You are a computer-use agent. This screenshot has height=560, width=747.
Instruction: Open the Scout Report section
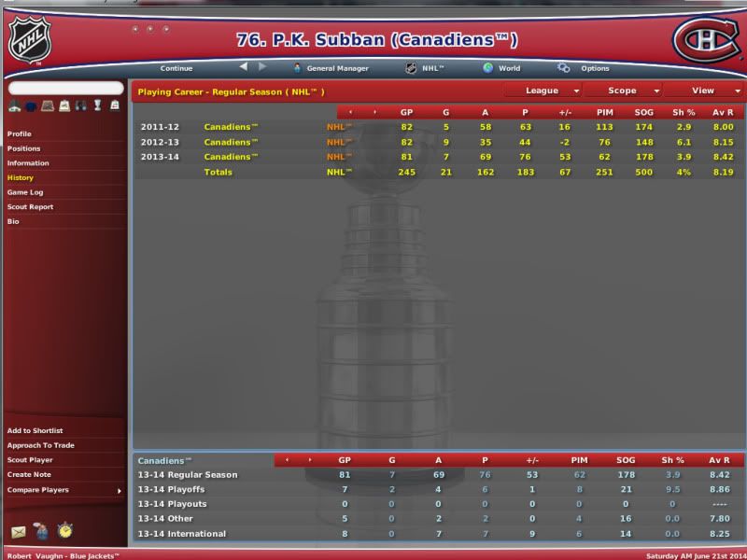pos(30,207)
